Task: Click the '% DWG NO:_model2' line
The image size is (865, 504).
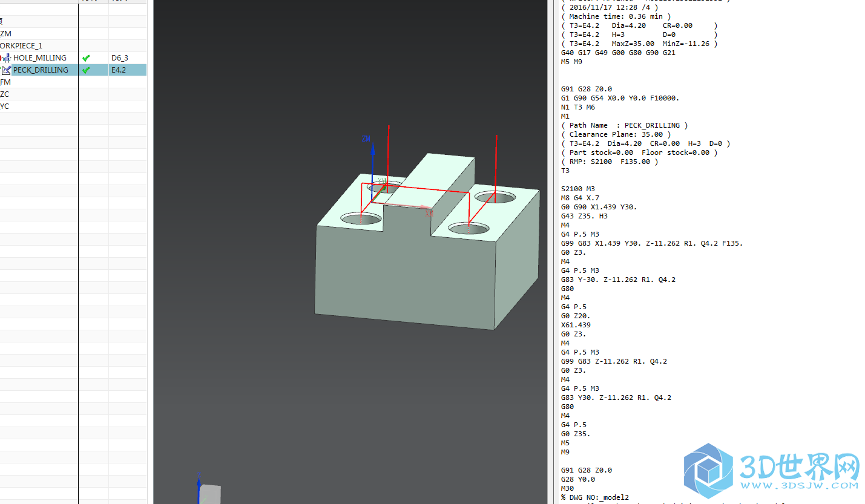Action: (x=595, y=497)
